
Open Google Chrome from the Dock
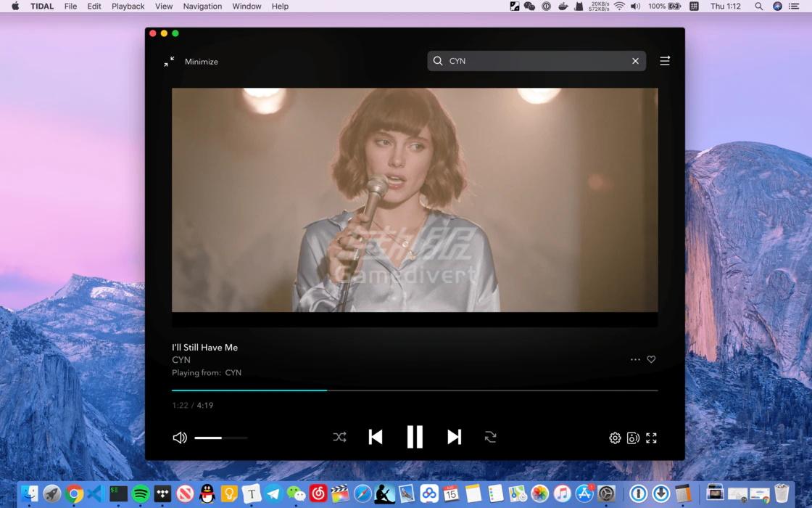tap(74, 493)
